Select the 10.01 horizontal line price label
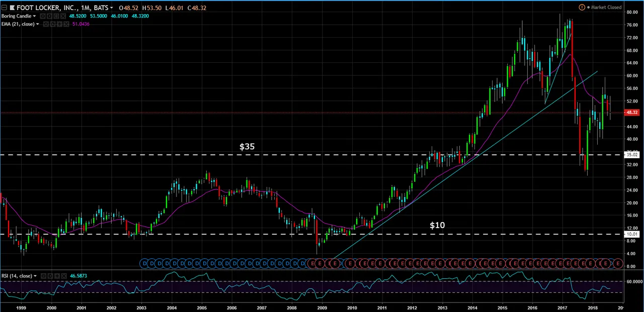This screenshot has width=644, height=312. pos(631,234)
